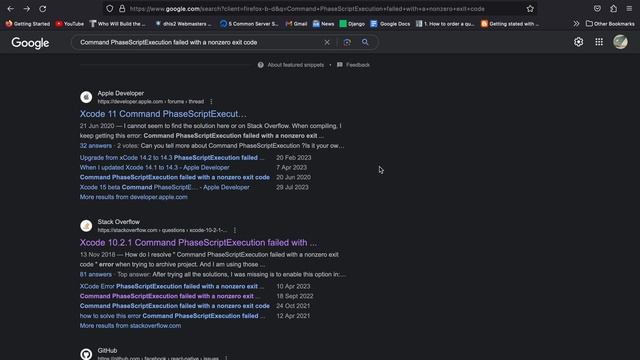Image resolution: width=640 pixels, height=360 pixels.
Task: Open the Pocket save icon
Action: pyautogui.click(x=597, y=9)
